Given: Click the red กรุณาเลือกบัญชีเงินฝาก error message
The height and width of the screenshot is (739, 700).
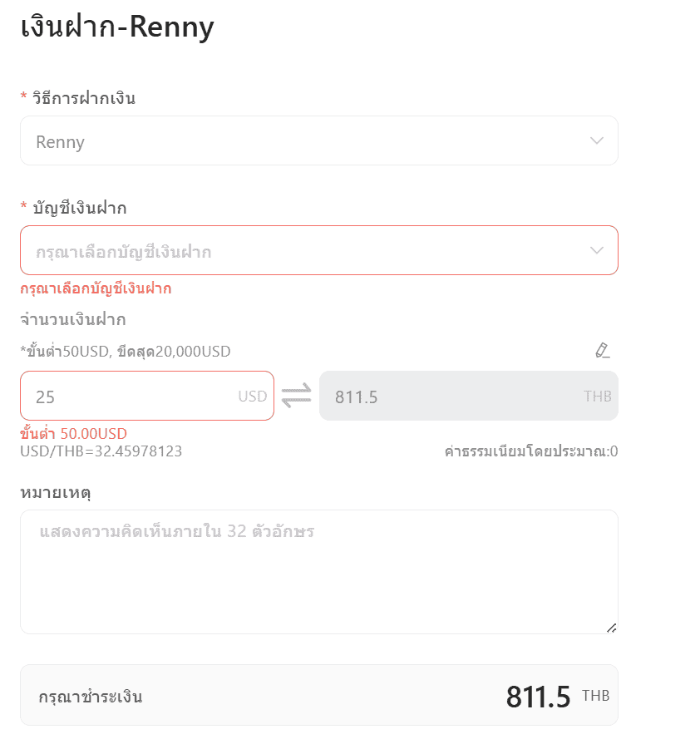Looking at the screenshot, I should [x=96, y=288].
